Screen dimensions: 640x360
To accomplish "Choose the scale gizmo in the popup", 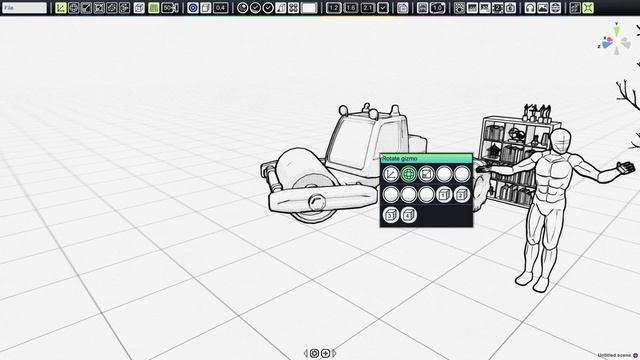I will pos(427,174).
